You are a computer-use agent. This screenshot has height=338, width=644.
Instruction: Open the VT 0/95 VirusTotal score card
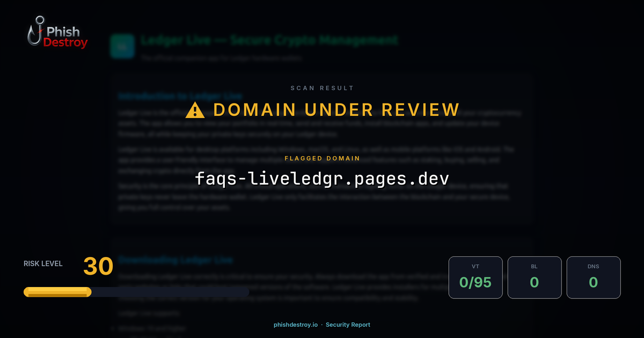(x=475, y=277)
